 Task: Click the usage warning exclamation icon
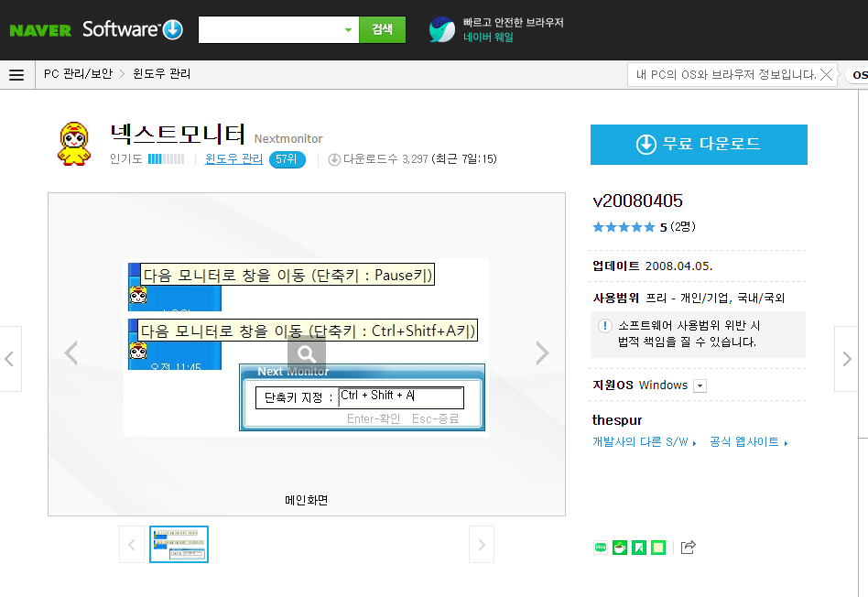605,326
